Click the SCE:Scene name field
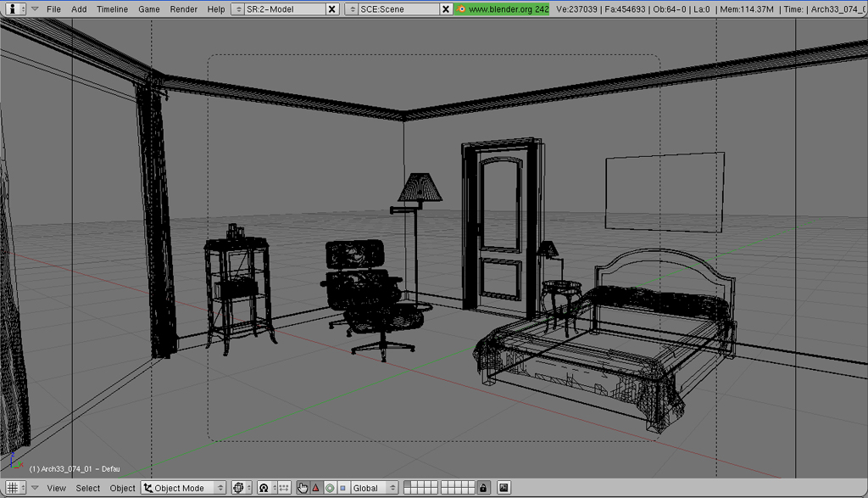Viewport: 868px width, 498px height. click(398, 8)
